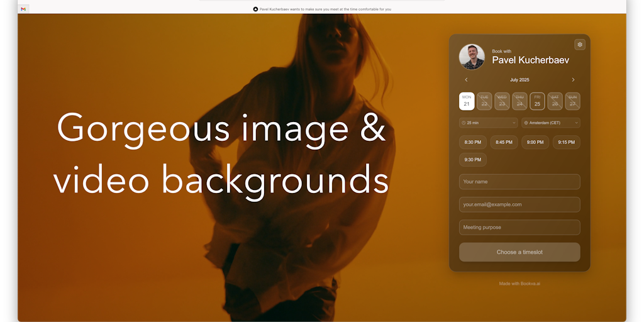Image resolution: width=644 pixels, height=322 pixels.
Task: Click the Gmail icon in top-left corner
Action: pyautogui.click(x=23, y=9)
